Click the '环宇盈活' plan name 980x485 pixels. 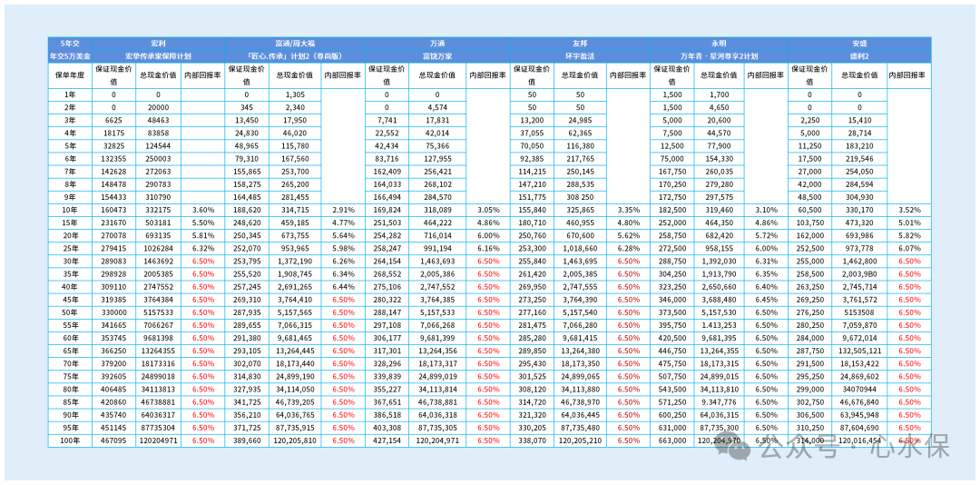click(580, 55)
